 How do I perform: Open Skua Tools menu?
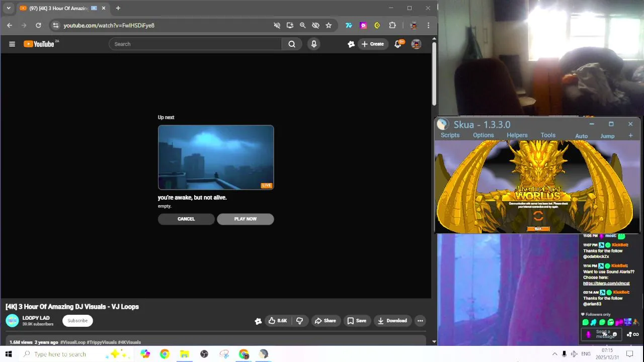(548, 135)
